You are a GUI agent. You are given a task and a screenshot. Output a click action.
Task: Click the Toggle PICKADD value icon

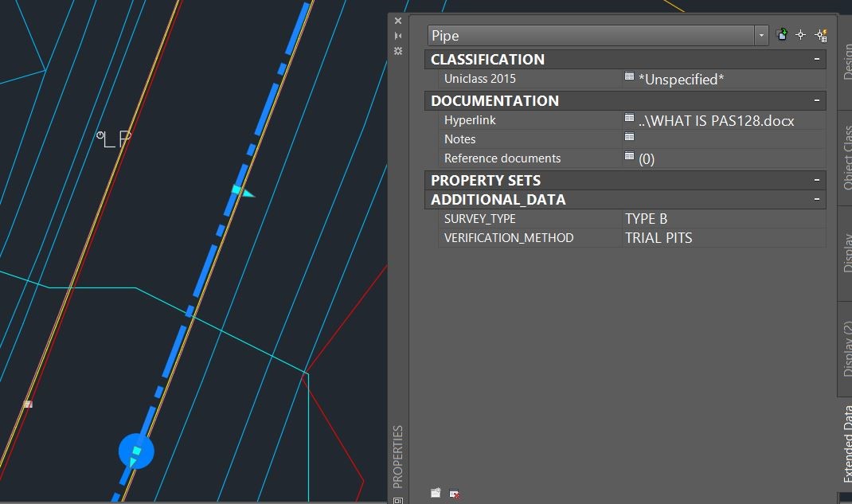(782, 35)
